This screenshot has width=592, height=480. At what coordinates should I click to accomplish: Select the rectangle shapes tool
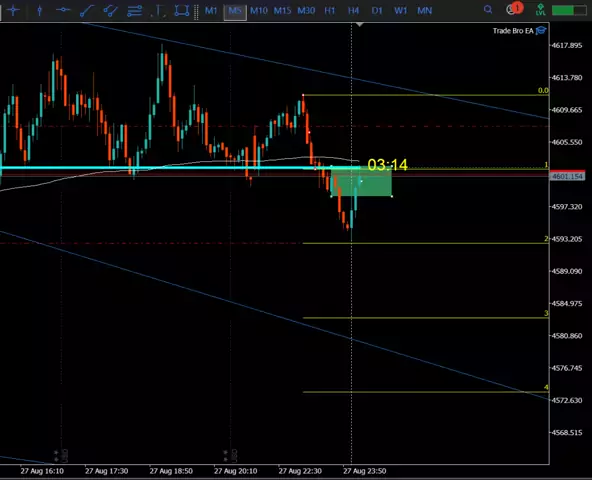pyautogui.click(x=182, y=11)
